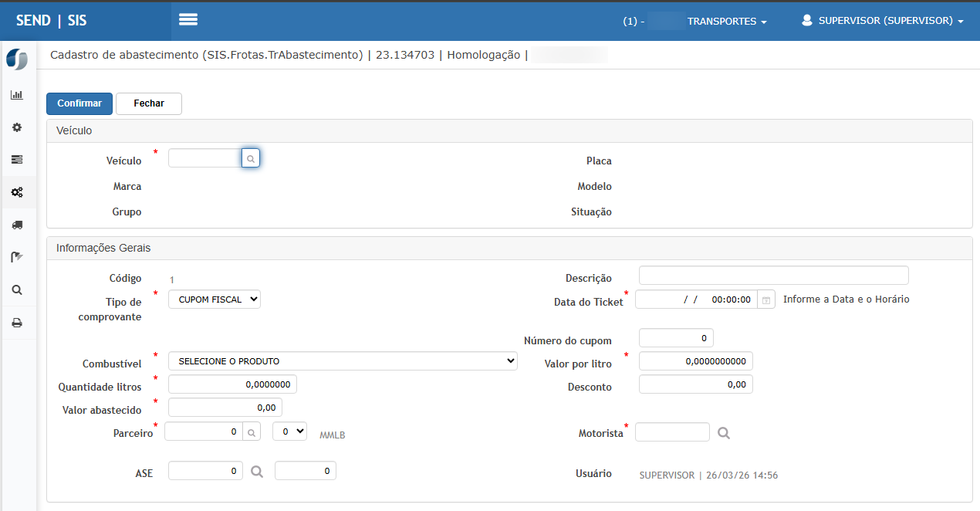Image resolution: width=980 pixels, height=511 pixels.
Task: Click the search icon beside Parceiro field
Action: (252, 432)
